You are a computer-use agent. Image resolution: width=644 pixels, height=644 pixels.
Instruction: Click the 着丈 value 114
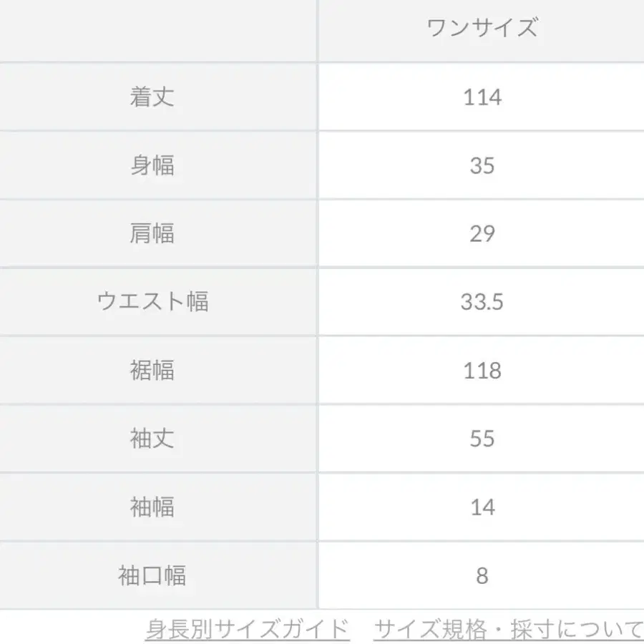click(482, 97)
